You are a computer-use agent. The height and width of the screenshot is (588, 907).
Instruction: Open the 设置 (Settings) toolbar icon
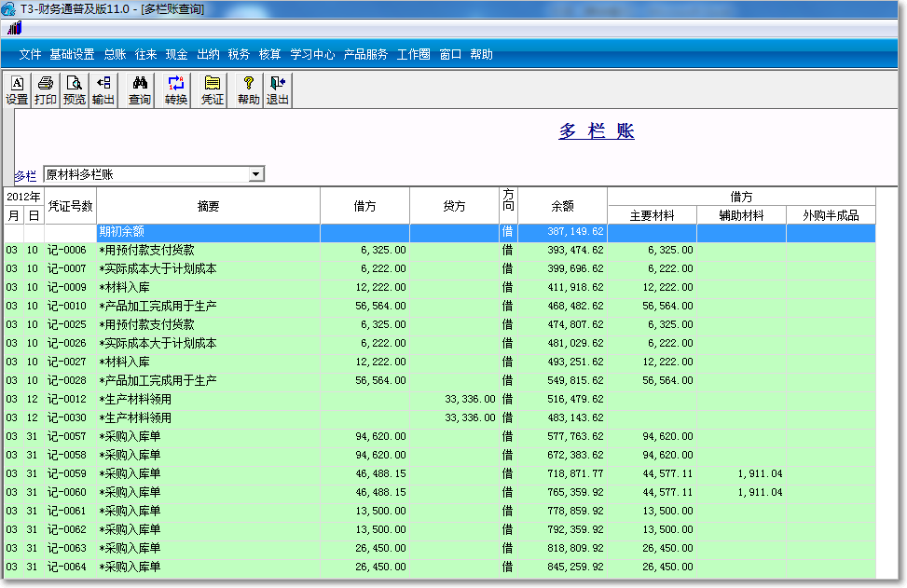pyautogui.click(x=16, y=89)
